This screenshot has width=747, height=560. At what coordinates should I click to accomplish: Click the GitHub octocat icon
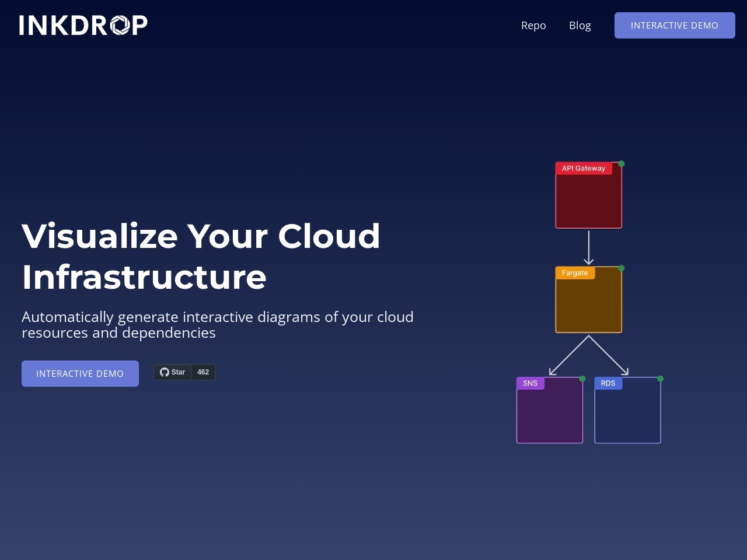point(165,372)
